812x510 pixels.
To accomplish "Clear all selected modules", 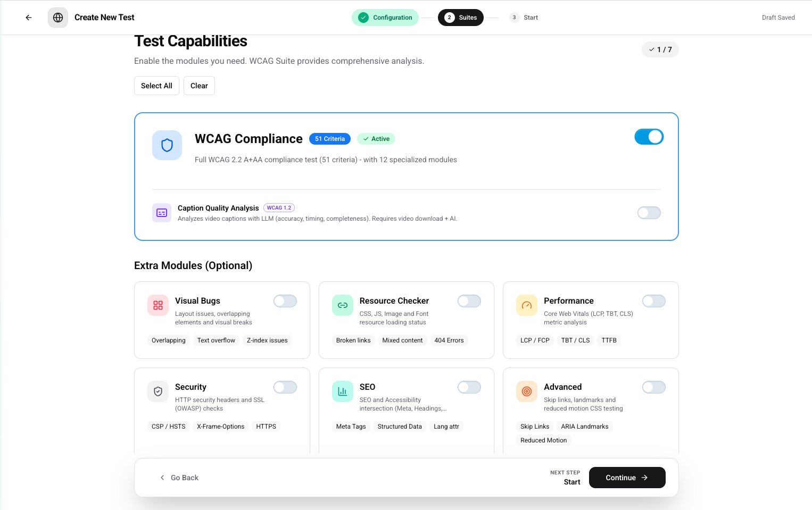I will pos(199,86).
